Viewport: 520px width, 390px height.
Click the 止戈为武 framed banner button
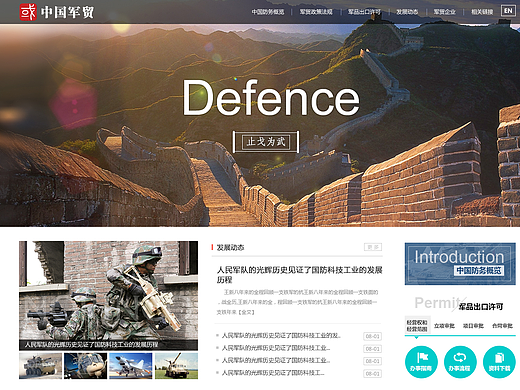266,142
